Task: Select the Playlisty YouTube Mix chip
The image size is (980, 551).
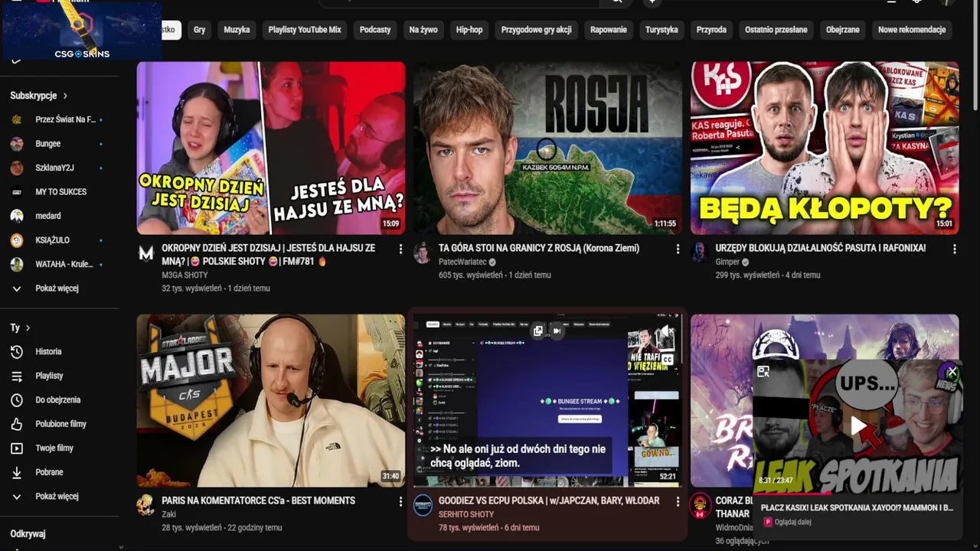Action: pos(305,30)
